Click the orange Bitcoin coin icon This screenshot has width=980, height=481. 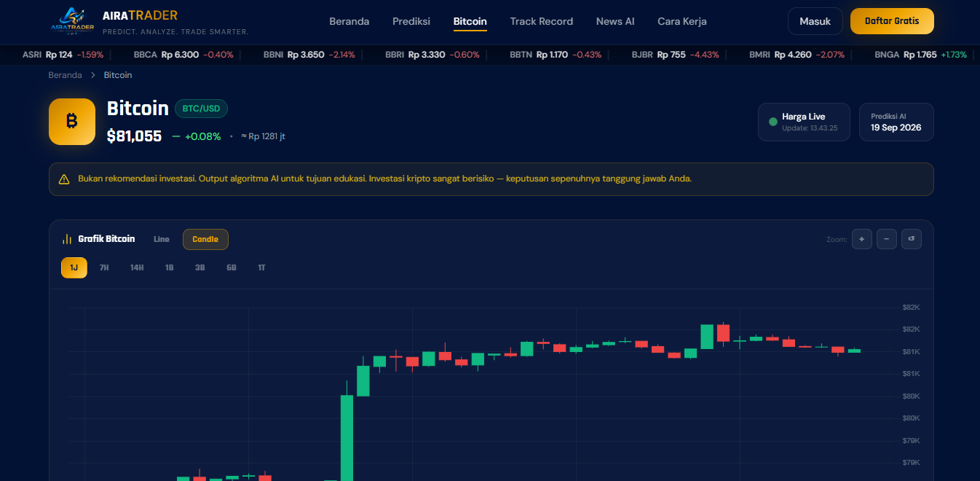click(x=72, y=122)
